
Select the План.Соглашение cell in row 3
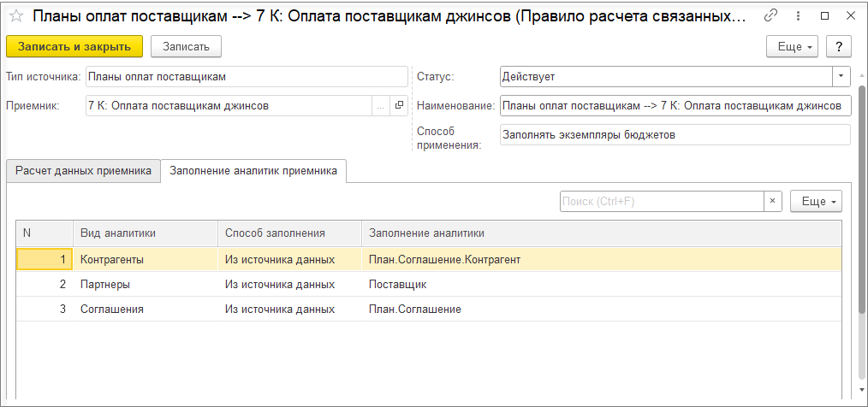coord(415,309)
